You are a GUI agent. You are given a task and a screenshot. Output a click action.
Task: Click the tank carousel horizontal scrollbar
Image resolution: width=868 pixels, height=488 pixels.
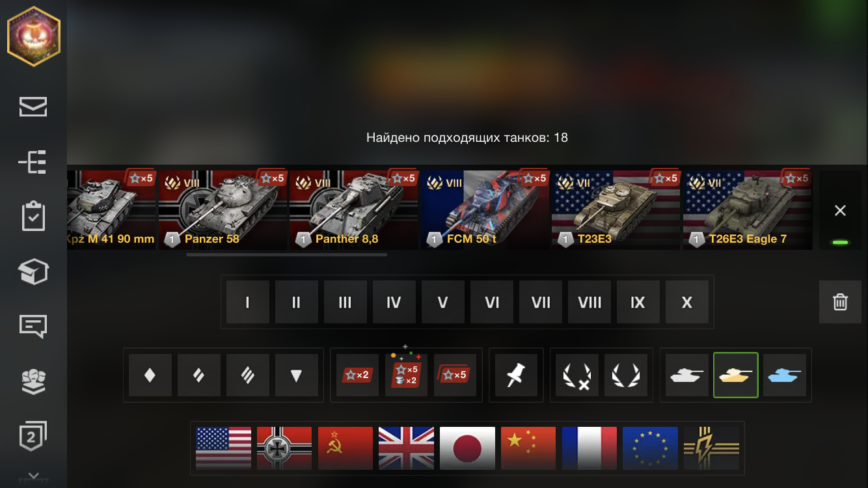[286, 254]
